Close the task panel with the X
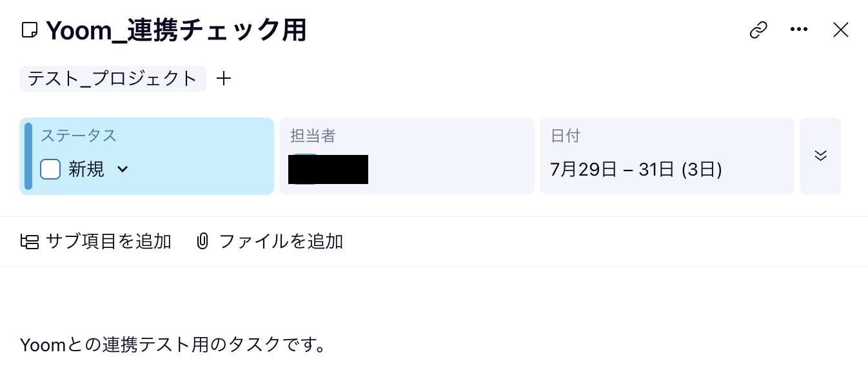Image resolution: width=868 pixels, height=390 pixels. pyautogui.click(x=840, y=30)
